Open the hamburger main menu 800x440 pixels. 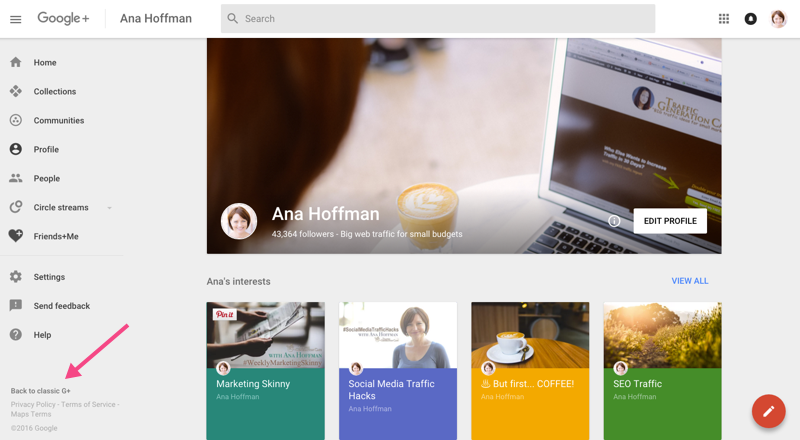(x=16, y=19)
